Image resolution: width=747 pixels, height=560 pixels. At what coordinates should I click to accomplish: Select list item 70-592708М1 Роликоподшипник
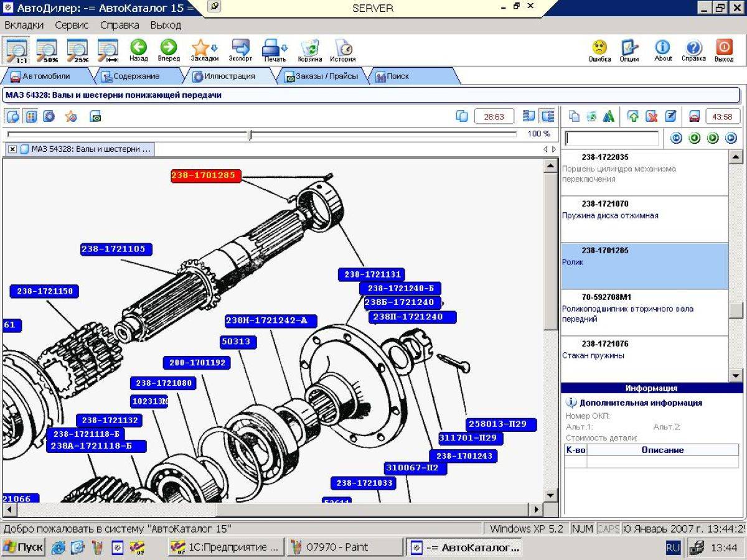(x=644, y=313)
